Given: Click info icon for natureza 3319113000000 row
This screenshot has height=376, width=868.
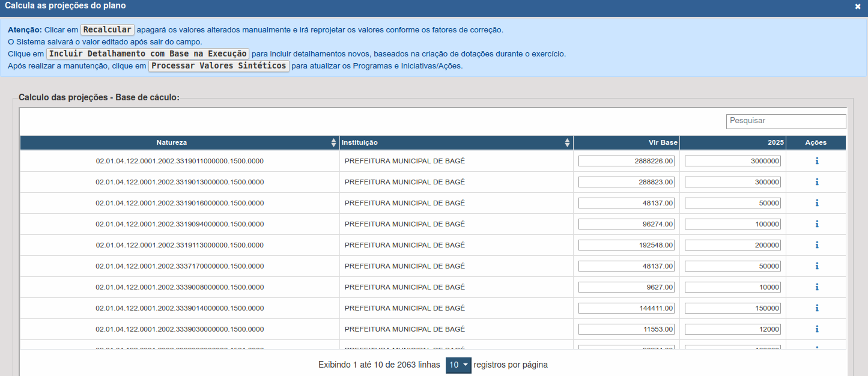Looking at the screenshot, I should (817, 245).
